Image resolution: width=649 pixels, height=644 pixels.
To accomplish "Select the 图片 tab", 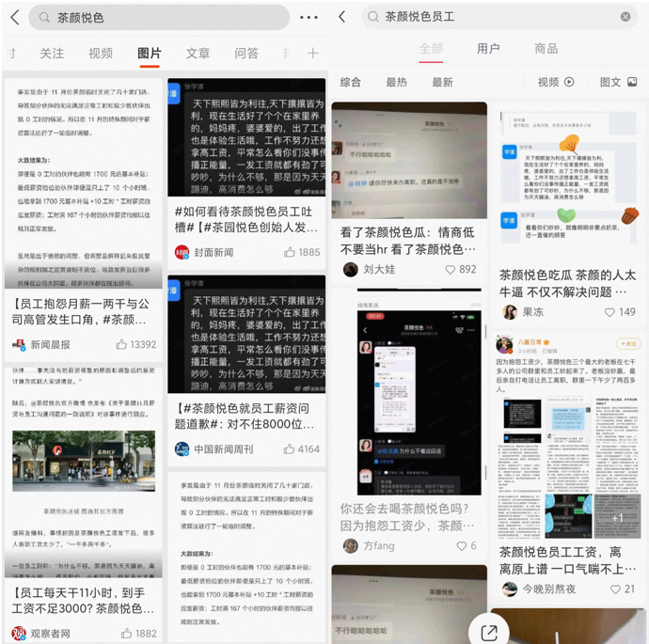I will tap(150, 54).
